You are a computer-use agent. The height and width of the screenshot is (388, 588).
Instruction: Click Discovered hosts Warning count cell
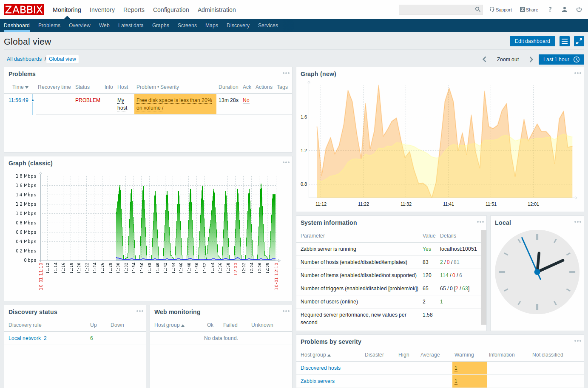(469, 368)
